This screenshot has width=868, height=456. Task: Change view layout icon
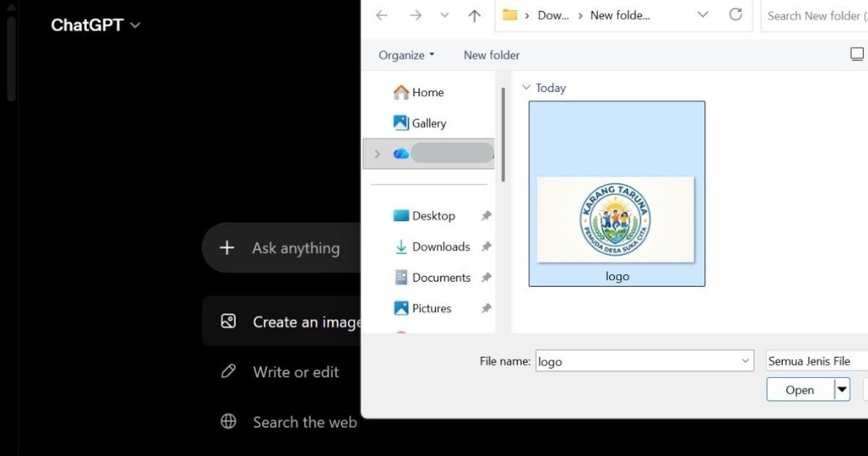857,54
